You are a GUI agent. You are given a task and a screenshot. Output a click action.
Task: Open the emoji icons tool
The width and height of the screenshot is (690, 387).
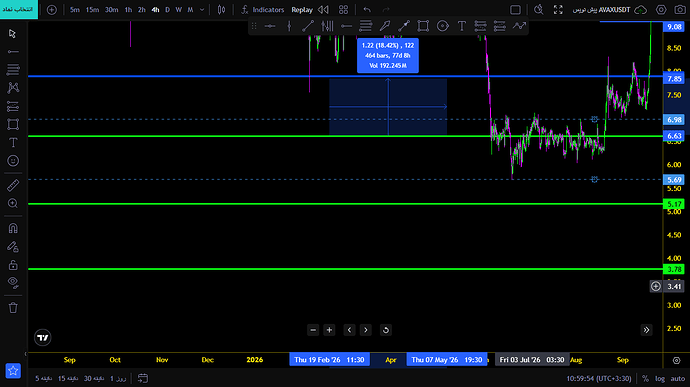(x=13, y=161)
